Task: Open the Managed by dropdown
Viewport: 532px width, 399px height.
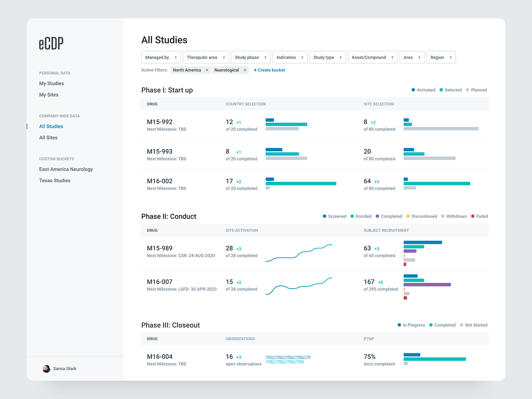Action: [160, 57]
